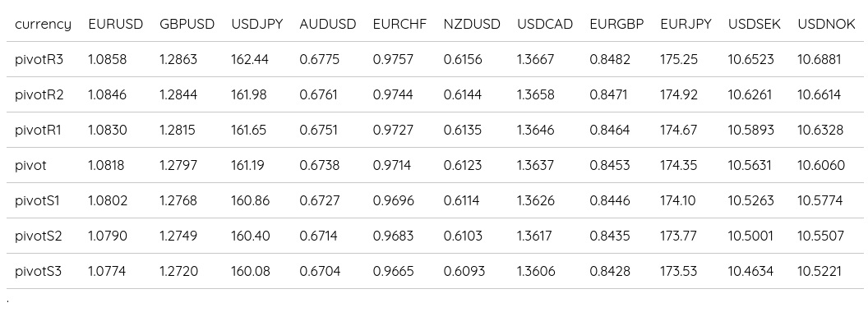This screenshot has height=312, width=868.
Task: Select the GBPUSD column header
Action: (x=187, y=25)
